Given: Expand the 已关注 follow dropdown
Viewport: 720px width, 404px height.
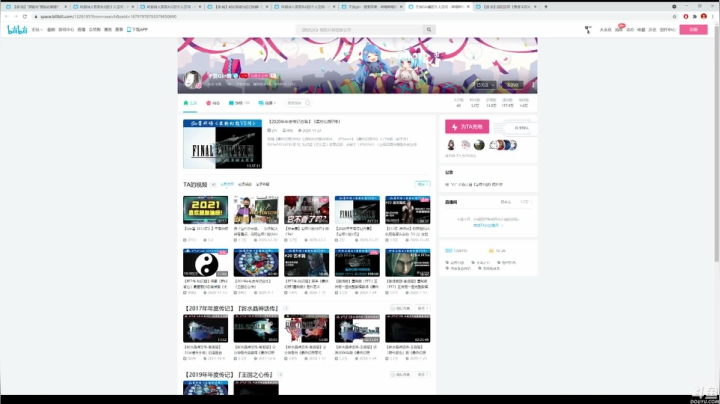Looking at the screenshot, I should pos(486,85).
